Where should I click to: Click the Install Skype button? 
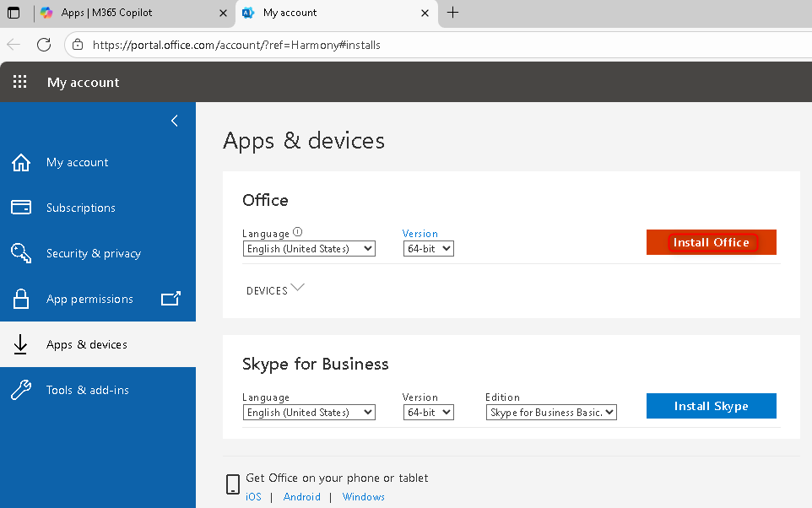[x=711, y=406]
